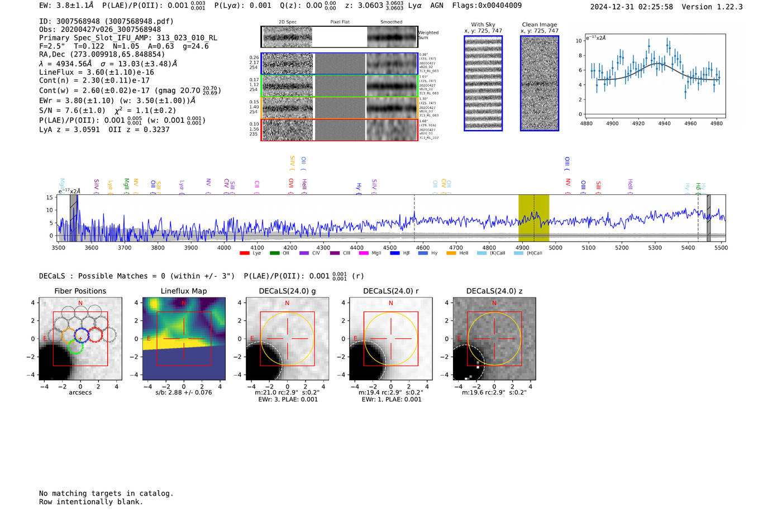Open the DECaLS r-band image

(390, 339)
